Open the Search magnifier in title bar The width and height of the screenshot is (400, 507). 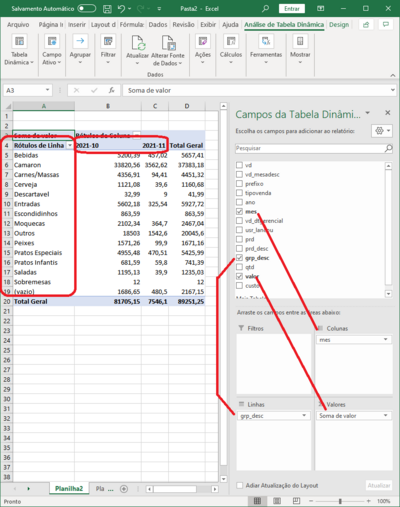[265, 9]
